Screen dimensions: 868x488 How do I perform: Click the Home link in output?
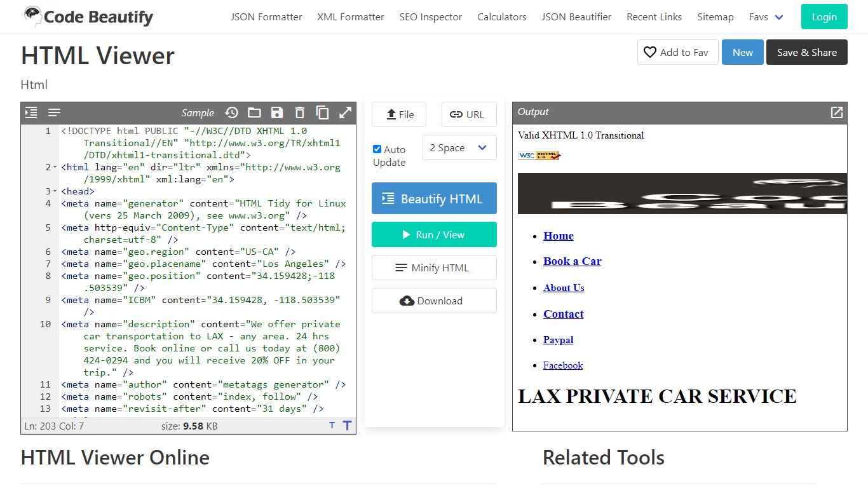coord(559,236)
